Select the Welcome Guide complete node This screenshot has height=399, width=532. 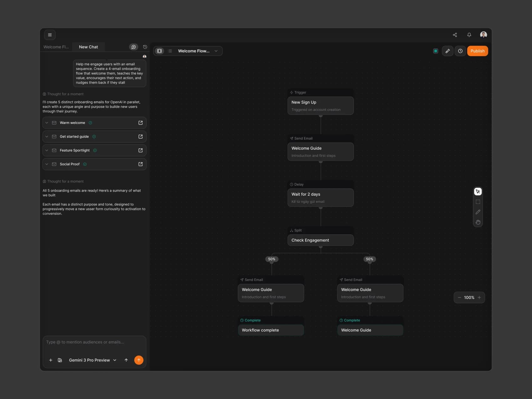pos(370,330)
